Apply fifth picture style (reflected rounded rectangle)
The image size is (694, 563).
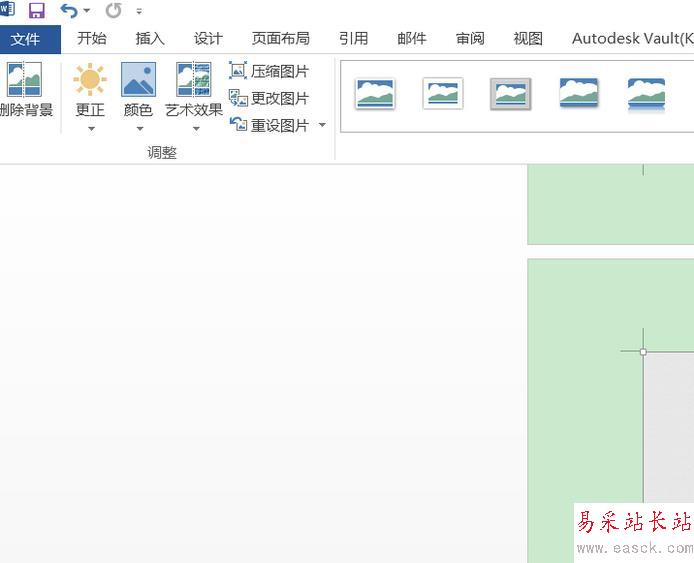[x=646, y=94]
